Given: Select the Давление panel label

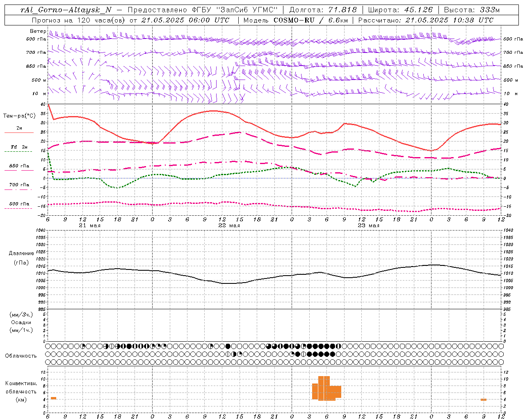Looking at the screenshot, I should point(21,253).
